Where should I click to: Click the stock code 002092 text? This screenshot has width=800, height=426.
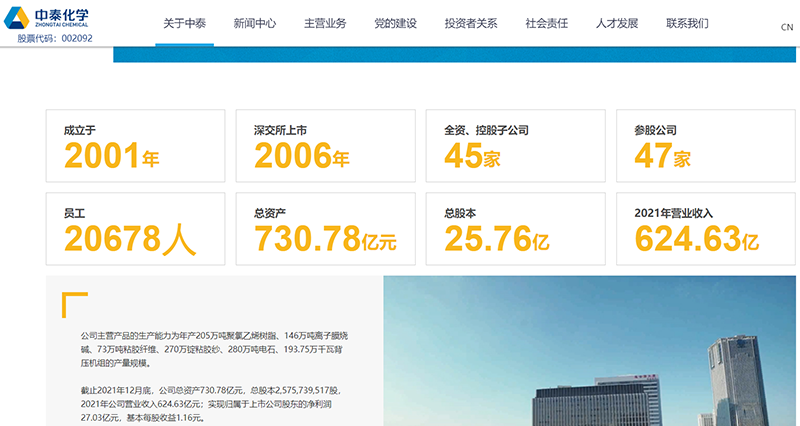[x=55, y=38]
